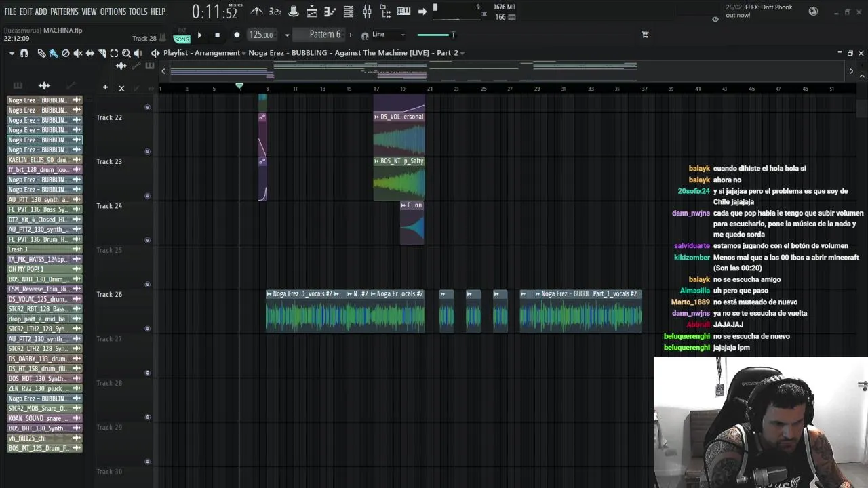Screen dimensions: 868x488
Task: Add a new pattern with the plus
Action: (351, 35)
